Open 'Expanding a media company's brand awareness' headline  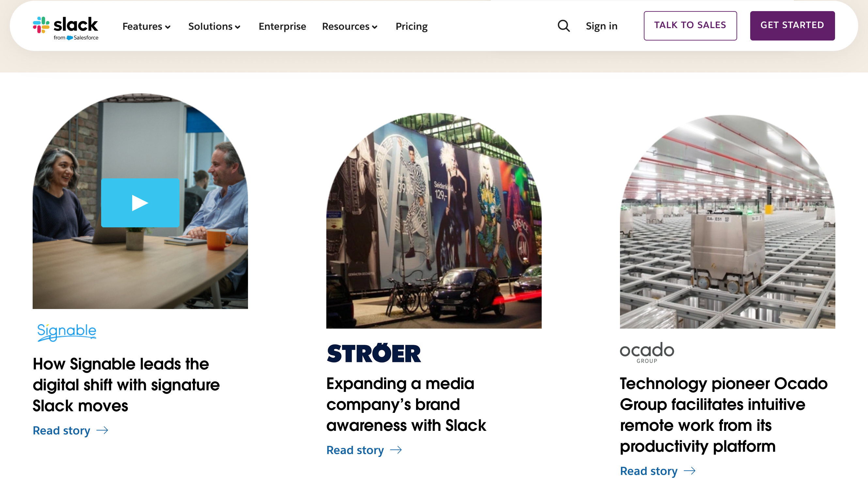(x=406, y=404)
